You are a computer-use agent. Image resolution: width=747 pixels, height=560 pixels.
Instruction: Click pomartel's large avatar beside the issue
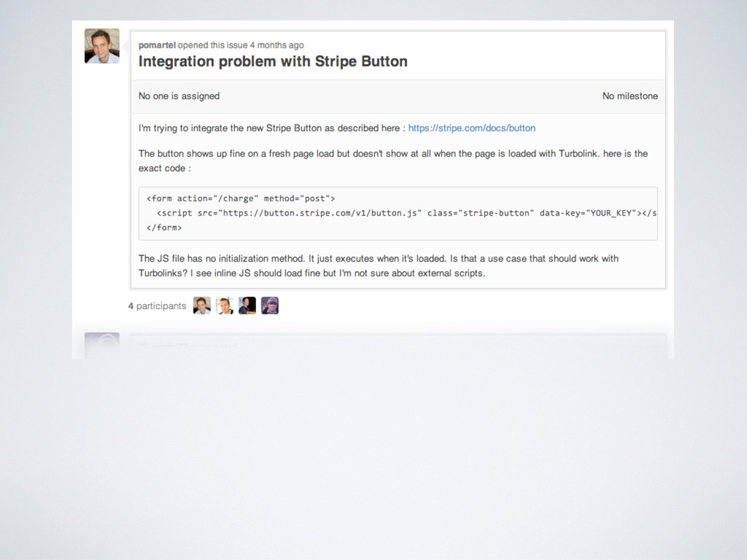[102, 46]
